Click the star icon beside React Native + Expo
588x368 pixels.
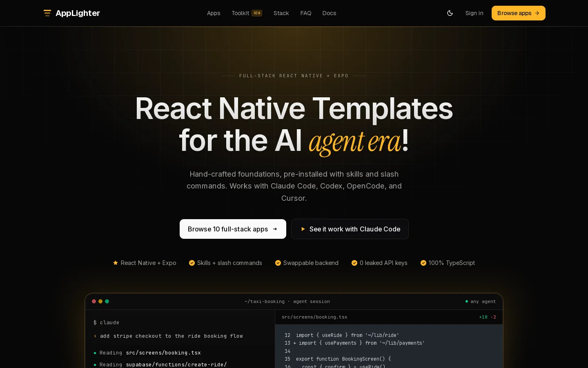click(116, 263)
